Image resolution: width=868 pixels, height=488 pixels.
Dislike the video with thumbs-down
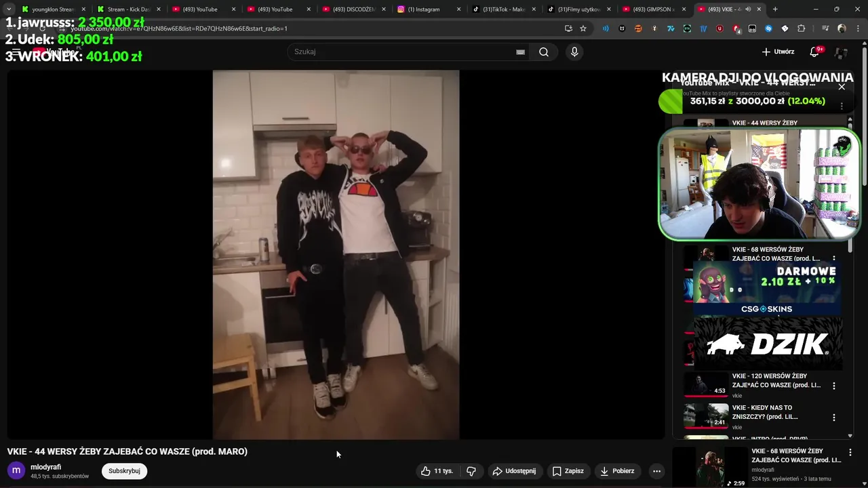[x=471, y=471]
